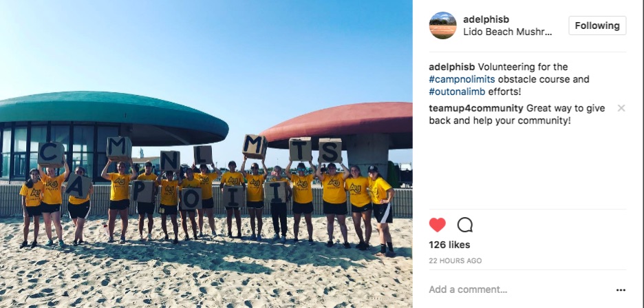644x308 pixels.
Task: Open the three-dots more options menu
Action: (621, 290)
